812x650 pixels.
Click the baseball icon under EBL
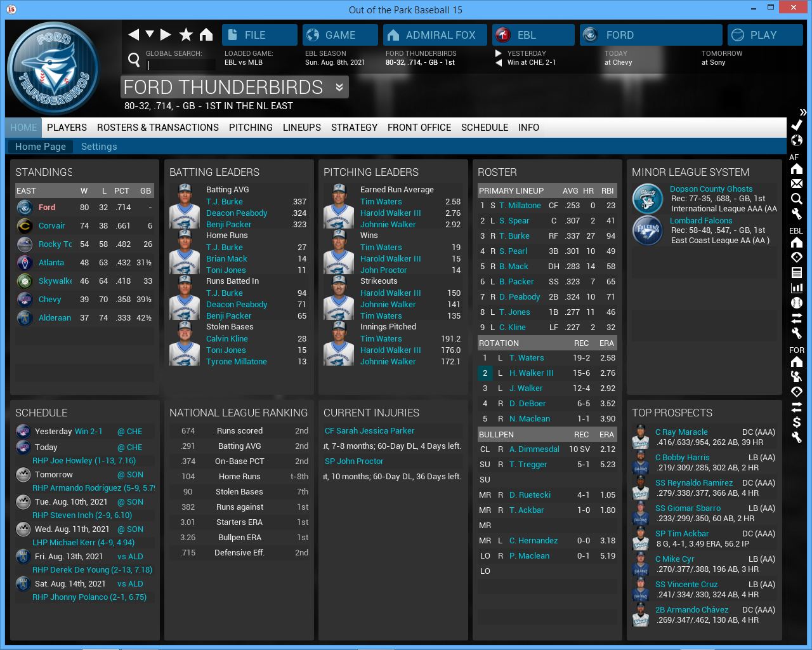click(x=797, y=303)
